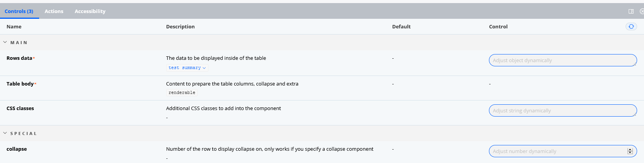644x163 pixels.
Task: Open the Accessibility tab
Action: pyautogui.click(x=90, y=12)
